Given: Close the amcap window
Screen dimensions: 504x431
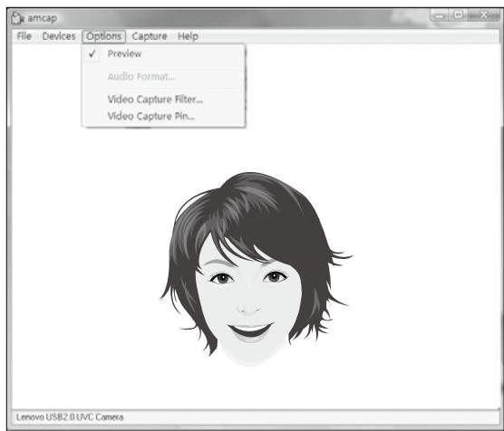Looking at the screenshot, I should (483, 14).
